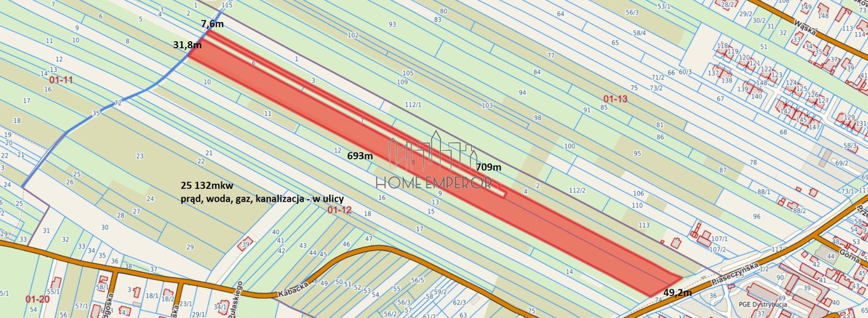Select parcel number '88/2'
The height and width of the screenshot is (318, 868).
[x=799, y=210]
